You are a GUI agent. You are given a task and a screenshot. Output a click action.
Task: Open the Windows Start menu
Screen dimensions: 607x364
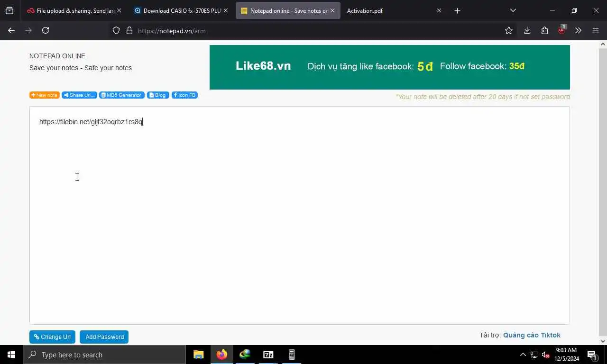[x=11, y=355]
